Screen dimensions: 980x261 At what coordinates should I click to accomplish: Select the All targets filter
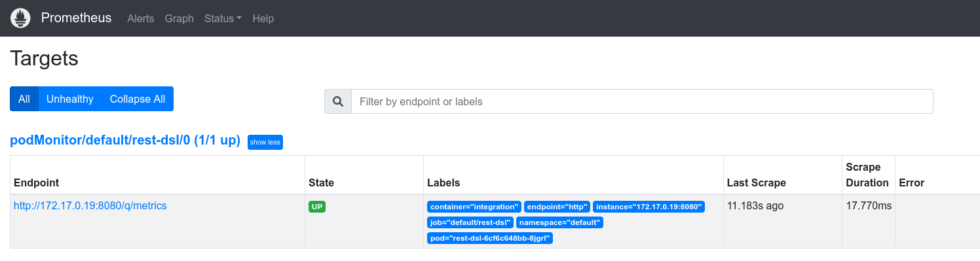click(24, 99)
